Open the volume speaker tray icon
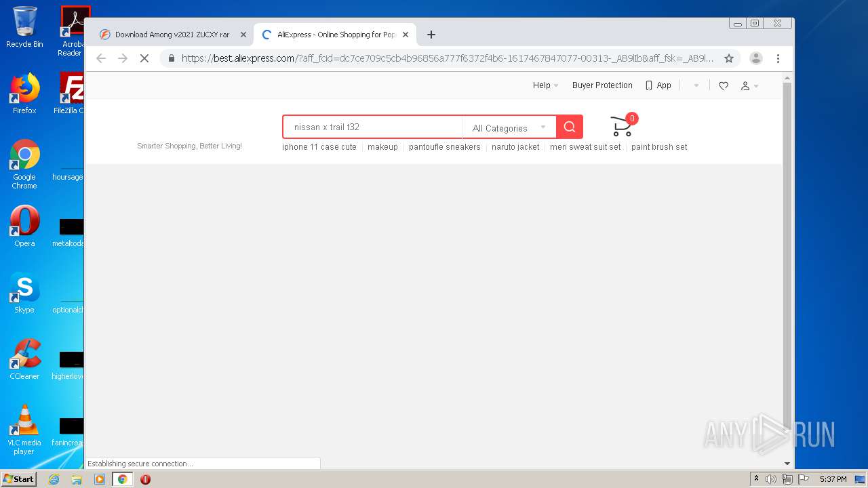Viewport: 868px width, 488px height. (771, 479)
